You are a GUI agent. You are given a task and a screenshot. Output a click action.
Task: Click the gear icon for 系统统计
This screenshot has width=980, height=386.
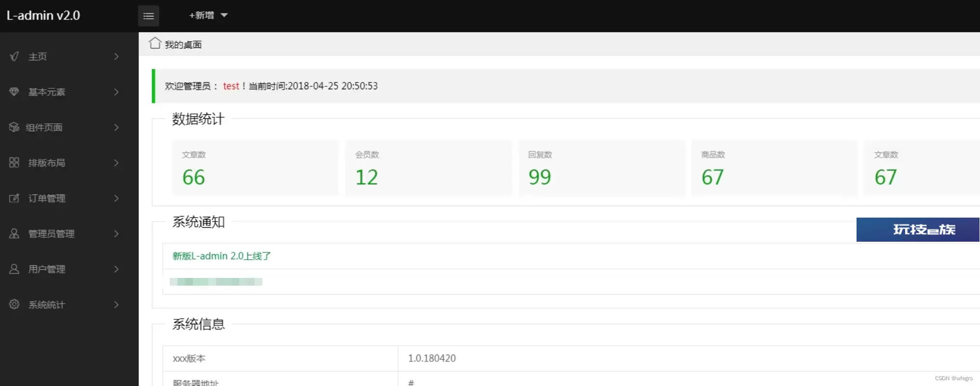click(x=14, y=304)
